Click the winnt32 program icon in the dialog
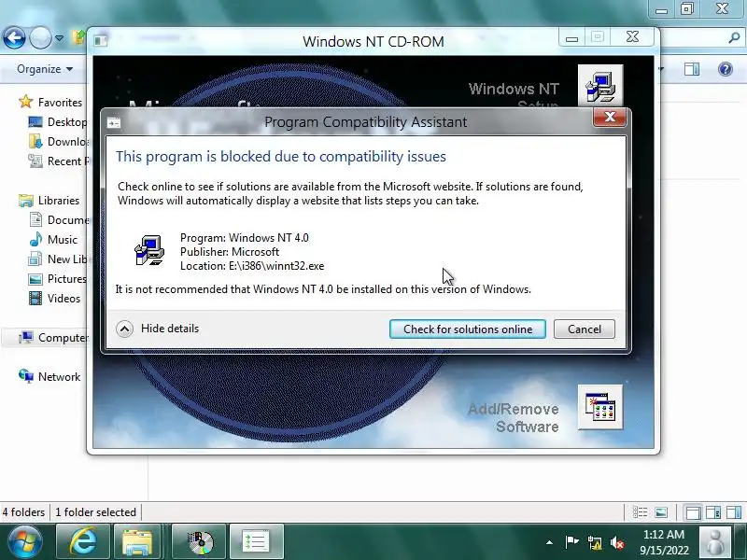Screen dimensions: 747x560 tap(149, 250)
